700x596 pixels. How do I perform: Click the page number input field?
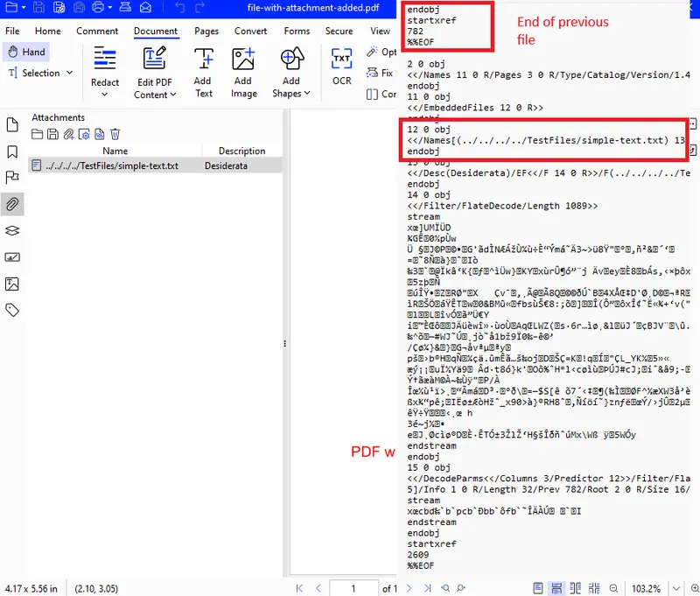click(353, 588)
